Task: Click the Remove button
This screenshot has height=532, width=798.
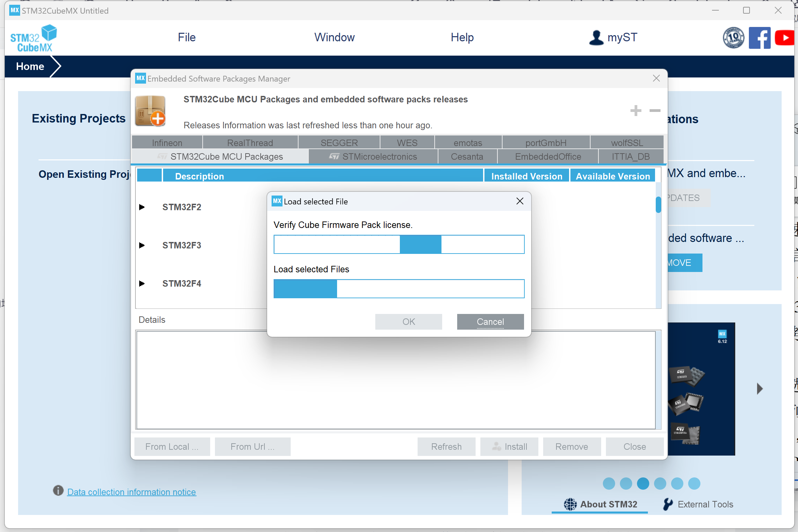Action: (x=572, y=447)
